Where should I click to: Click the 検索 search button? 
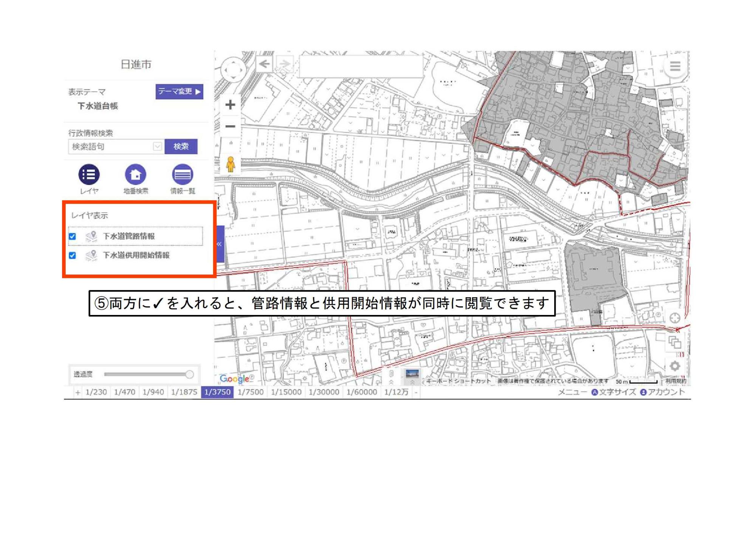tap(181, 147)
